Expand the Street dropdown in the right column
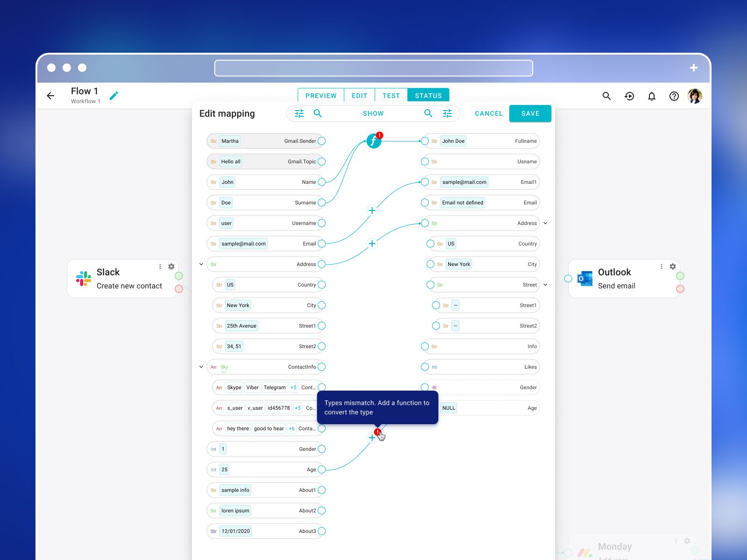 pyautogui.click(x=545, y=285)
